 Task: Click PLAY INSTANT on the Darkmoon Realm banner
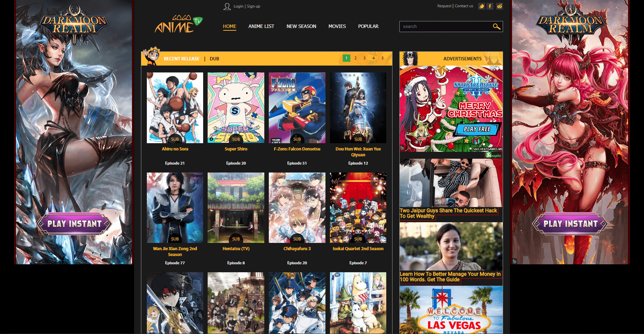pos(74,224)
